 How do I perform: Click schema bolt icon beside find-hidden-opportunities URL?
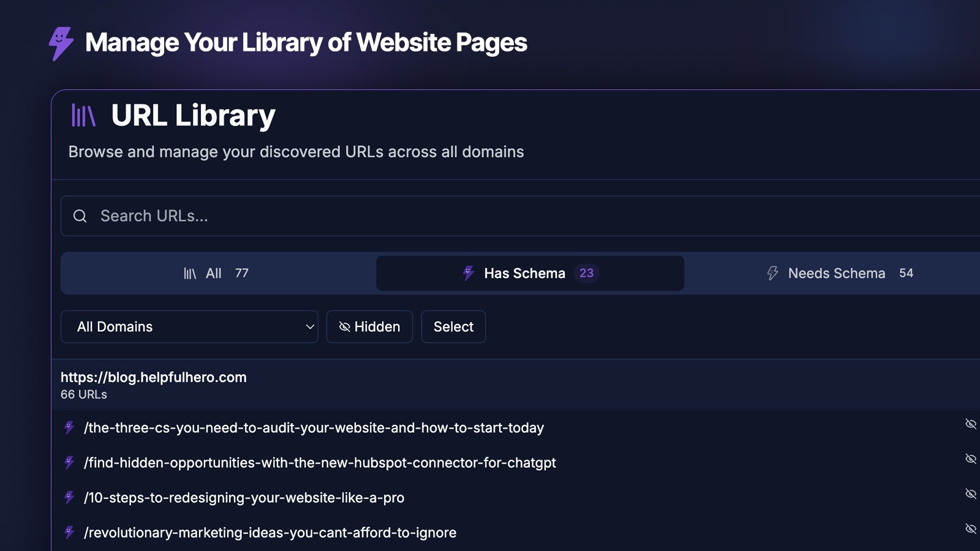click(70, 462)
